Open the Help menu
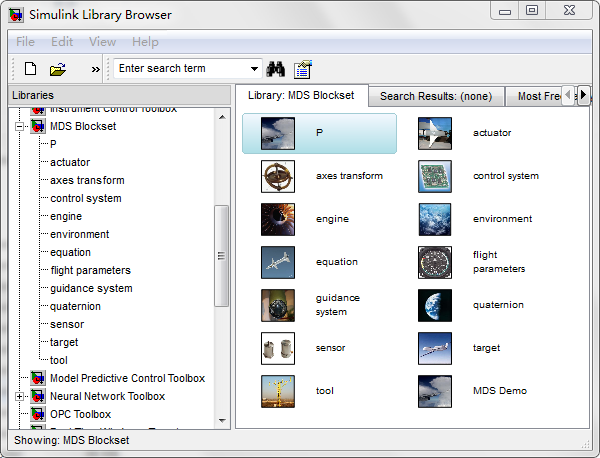Screen dimensions: 600x458 click(145, 41)
